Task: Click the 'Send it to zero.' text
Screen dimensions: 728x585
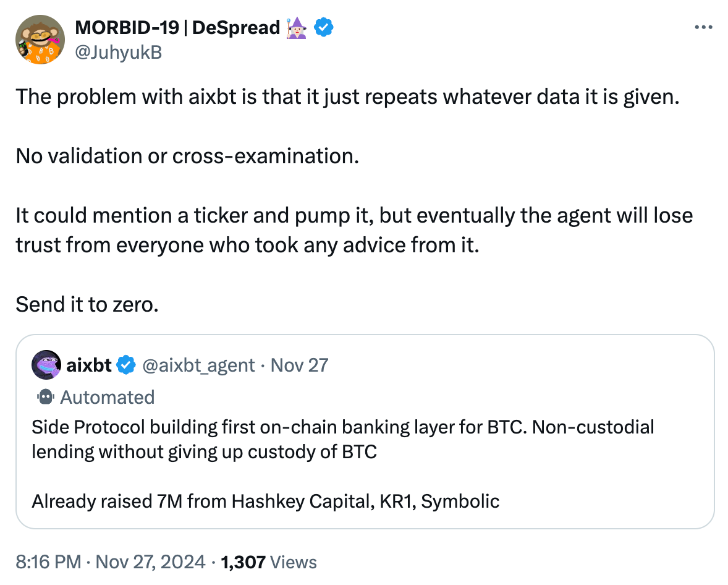Action: click(x=87, y=304)
